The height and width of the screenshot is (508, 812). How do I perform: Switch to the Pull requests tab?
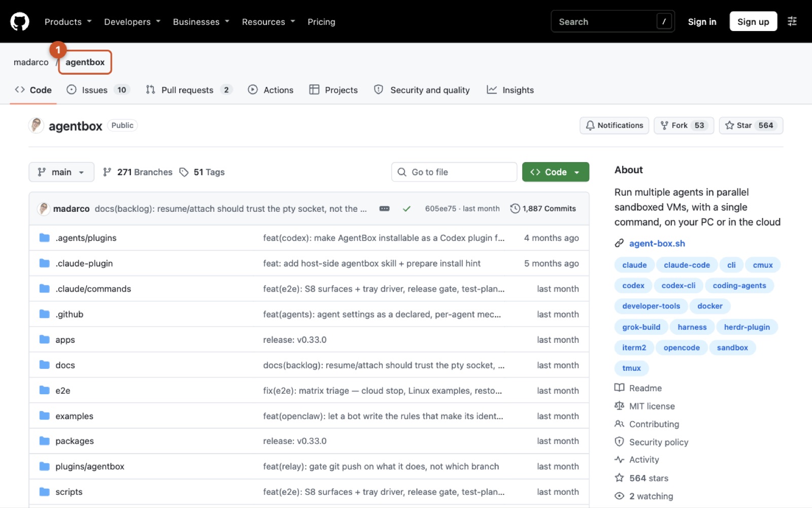coord(189,90)
